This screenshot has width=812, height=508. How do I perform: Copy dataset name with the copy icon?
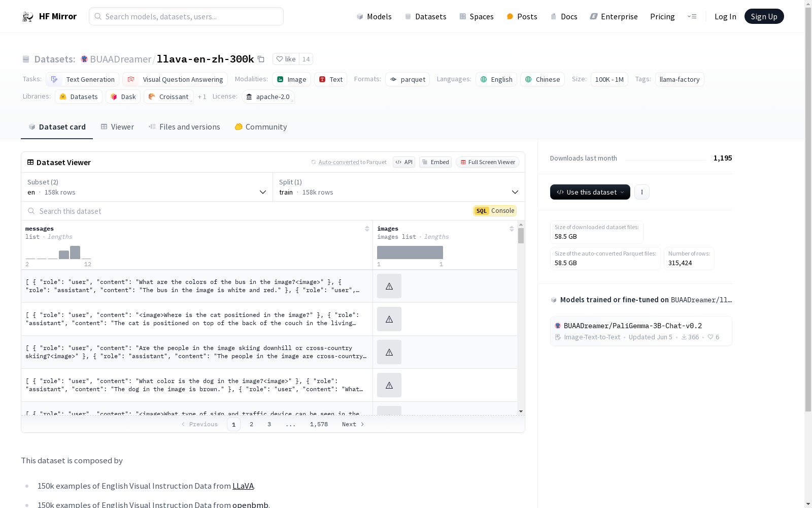[x=261, y=59]
